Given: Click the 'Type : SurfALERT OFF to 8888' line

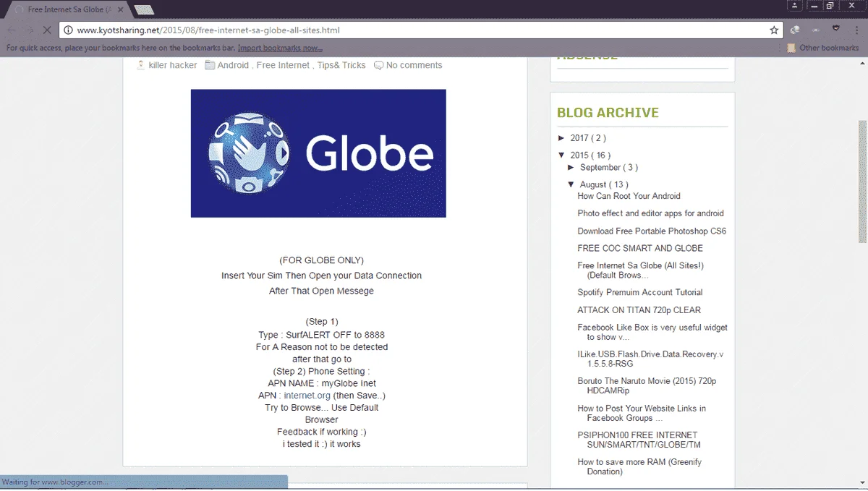Looking at the screenshot, I should click(x=321, y=335).
